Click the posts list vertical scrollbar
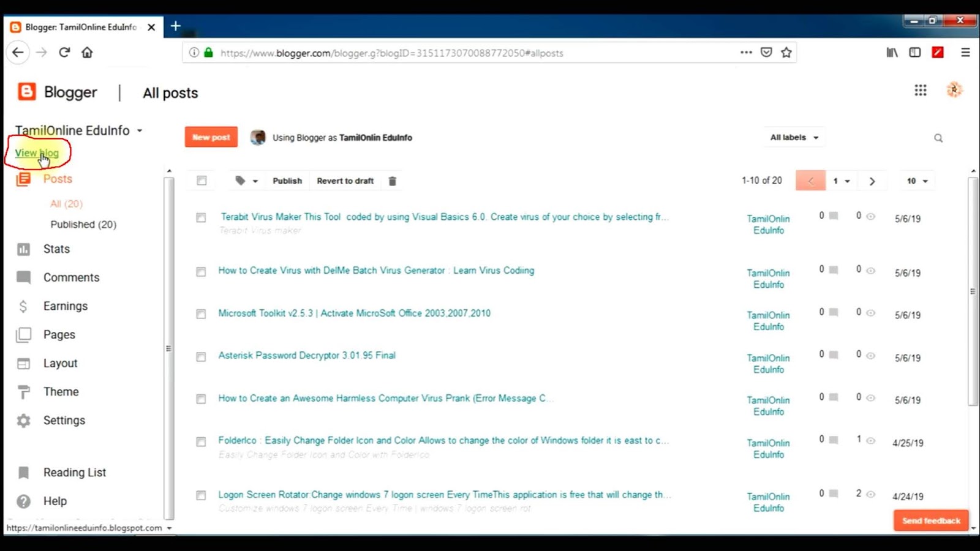The width and height of the screenshot is (980, 551). (973, 291)
